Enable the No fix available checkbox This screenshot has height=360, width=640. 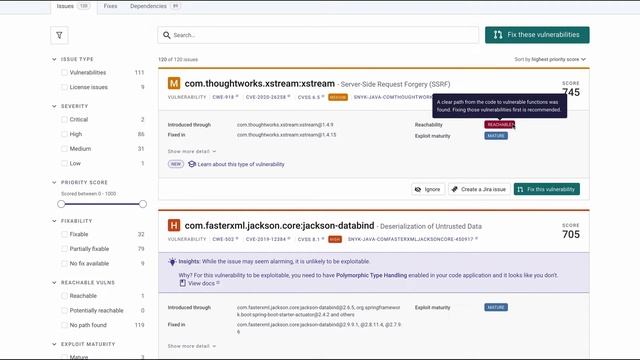[x=64, y=263]
